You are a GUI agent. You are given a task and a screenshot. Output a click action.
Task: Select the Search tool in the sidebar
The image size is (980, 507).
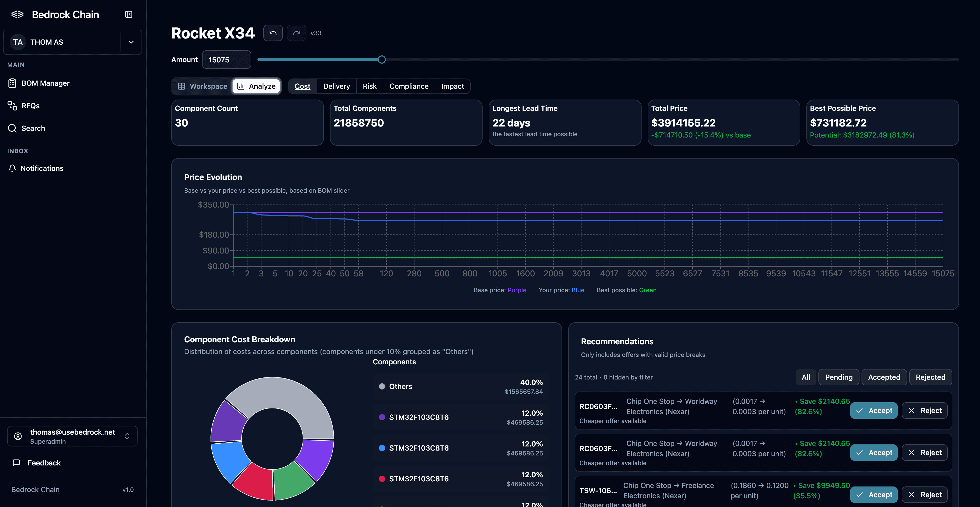[x=33, y=128]
